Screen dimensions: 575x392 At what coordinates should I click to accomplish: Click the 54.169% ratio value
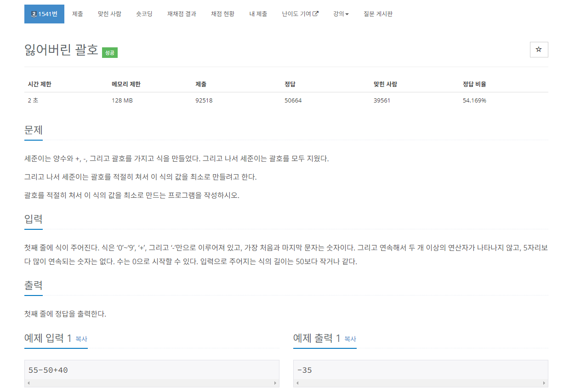pyautogui.click(x=474, y=100)
